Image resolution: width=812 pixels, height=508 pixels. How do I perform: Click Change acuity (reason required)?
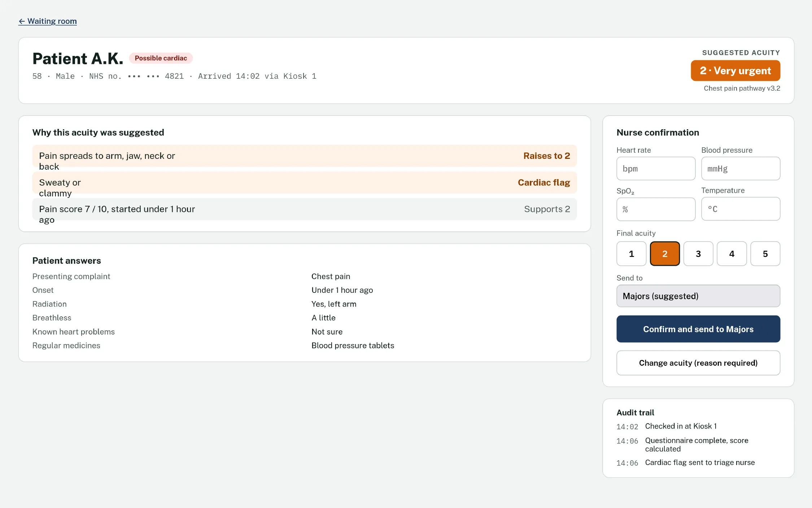pyautogui.click(x=698, y=363)
